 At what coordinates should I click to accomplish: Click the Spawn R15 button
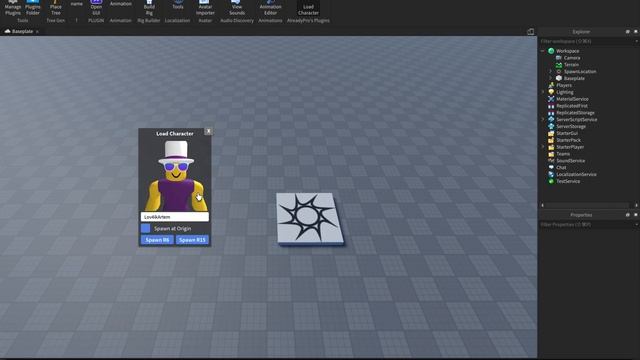tap(192, 240)
